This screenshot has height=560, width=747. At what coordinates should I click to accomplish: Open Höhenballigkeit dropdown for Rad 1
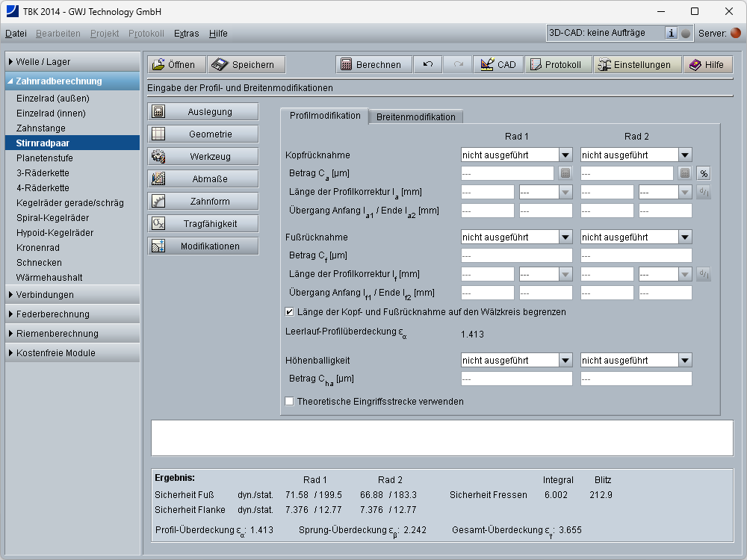tap(565, 360)
